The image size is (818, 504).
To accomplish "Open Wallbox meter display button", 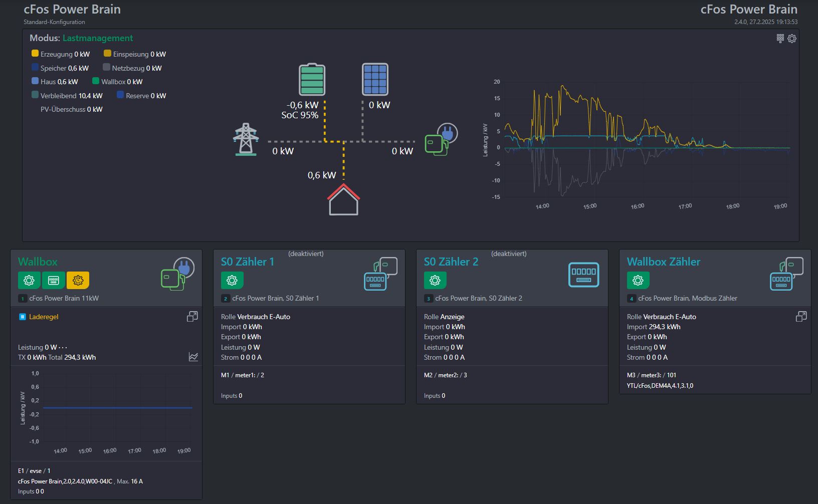I will (x=54, y=280).
